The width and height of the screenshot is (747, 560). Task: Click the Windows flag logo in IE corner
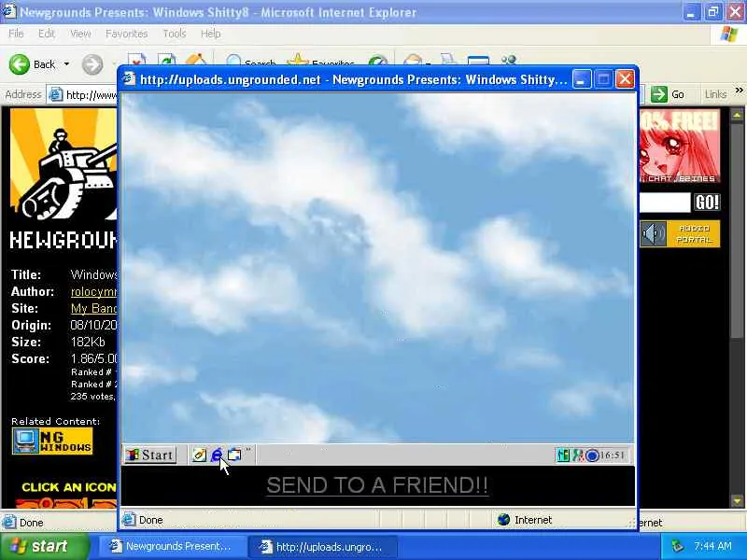point(729,34)
